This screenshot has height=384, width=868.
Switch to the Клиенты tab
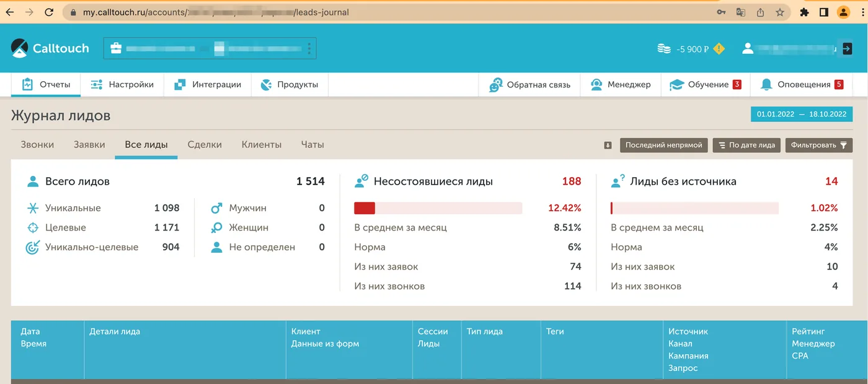click(262, 144)
